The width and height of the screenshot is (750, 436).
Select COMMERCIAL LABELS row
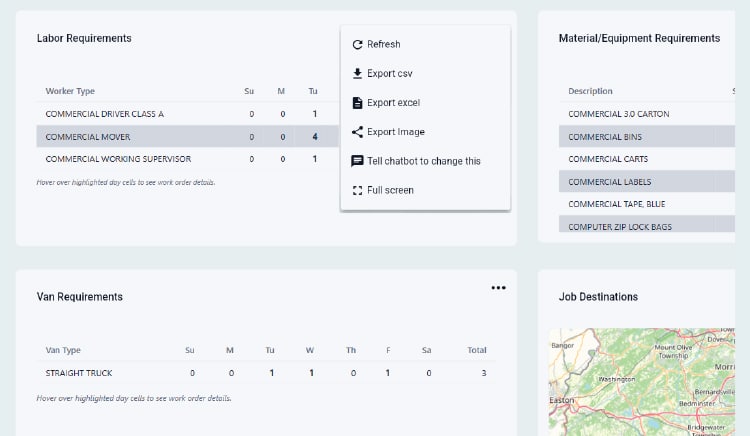click(x=647, y=182)
